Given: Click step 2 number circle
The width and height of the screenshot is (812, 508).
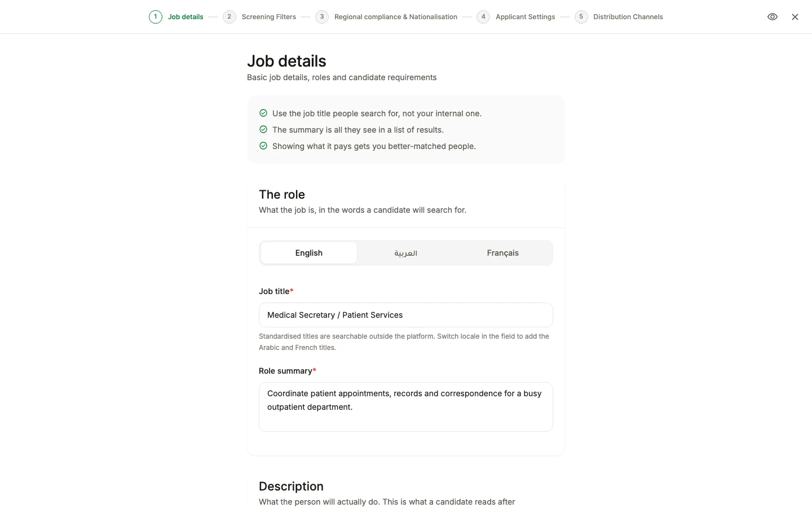Looking at the screenshot, I should pos(229,17).
